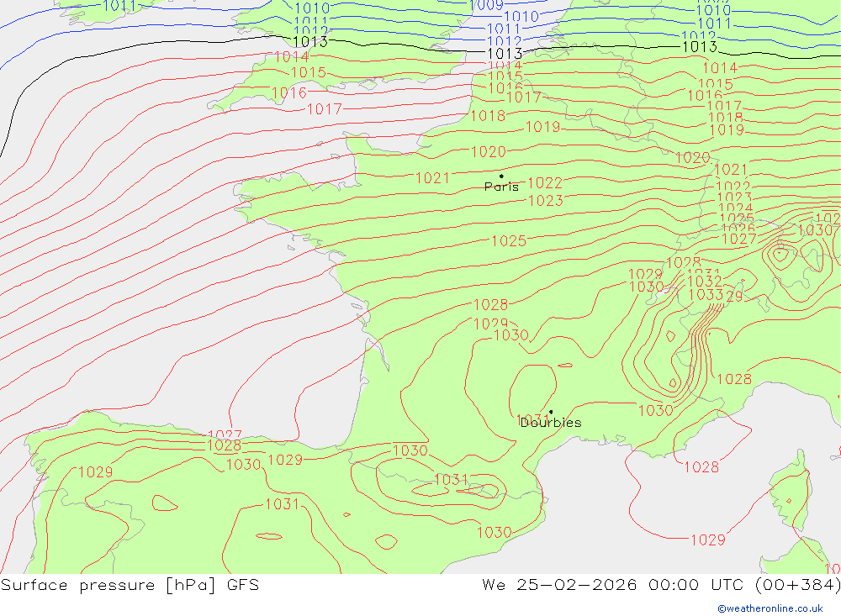841x616 pixels.
Task: Click the 1029 label in the sea west of Corsica
Action: pyautogui.click(x=708, y=540)
